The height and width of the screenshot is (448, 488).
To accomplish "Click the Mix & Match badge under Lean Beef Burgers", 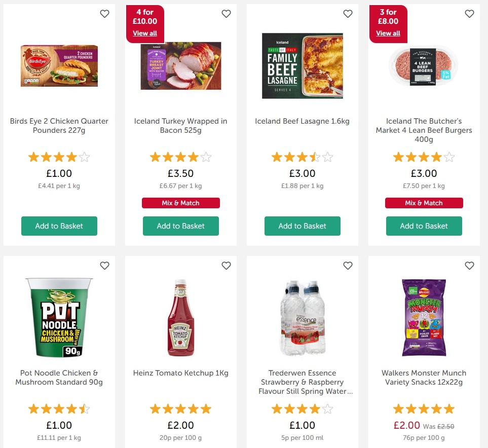I will click(424, 203).
